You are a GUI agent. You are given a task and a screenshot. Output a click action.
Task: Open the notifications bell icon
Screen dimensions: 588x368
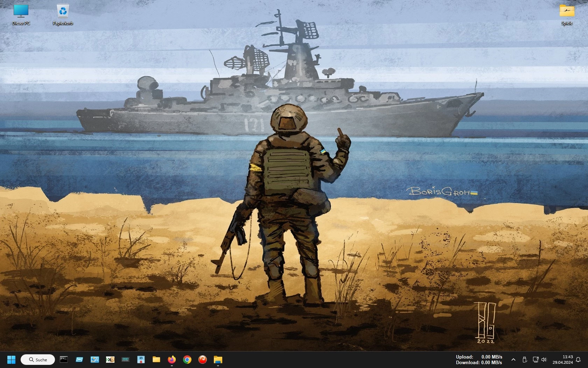point(578,360)
